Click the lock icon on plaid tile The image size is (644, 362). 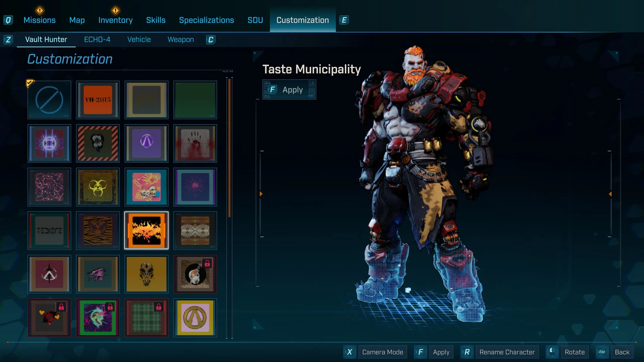(158, 307)
